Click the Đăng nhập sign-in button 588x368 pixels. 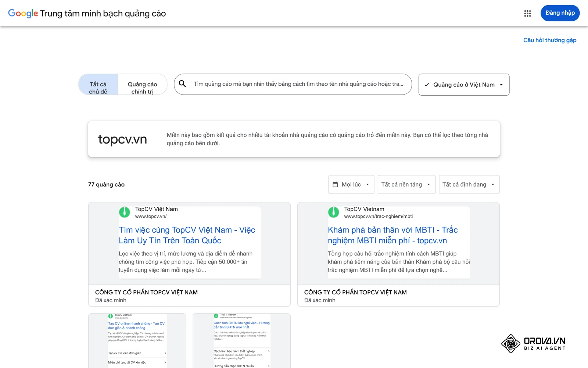[x=560, y=13]
